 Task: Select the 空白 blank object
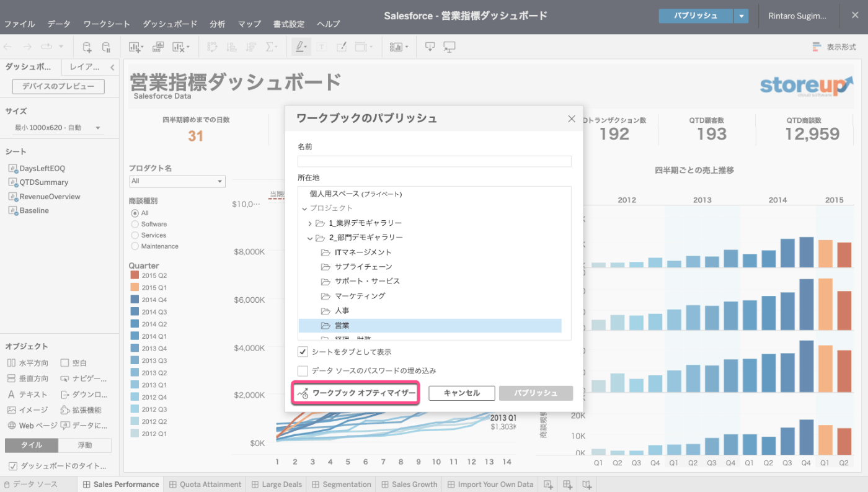[74, 363]
